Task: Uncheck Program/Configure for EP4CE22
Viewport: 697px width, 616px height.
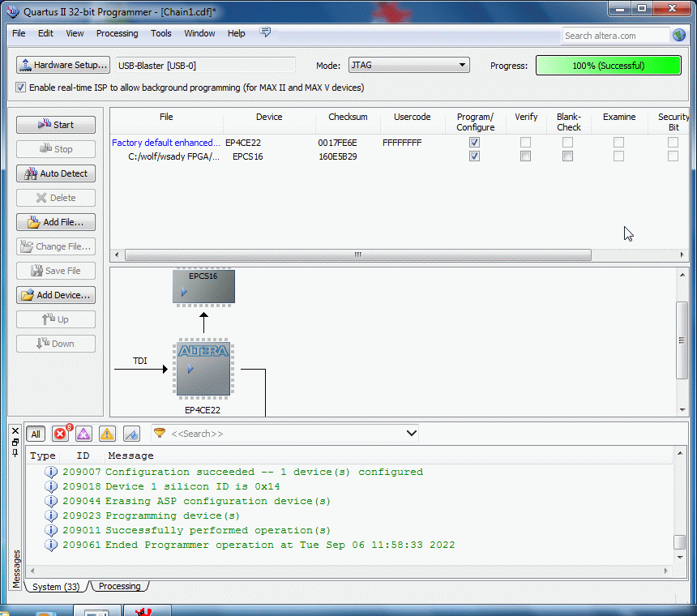Action: pos(474,143)
